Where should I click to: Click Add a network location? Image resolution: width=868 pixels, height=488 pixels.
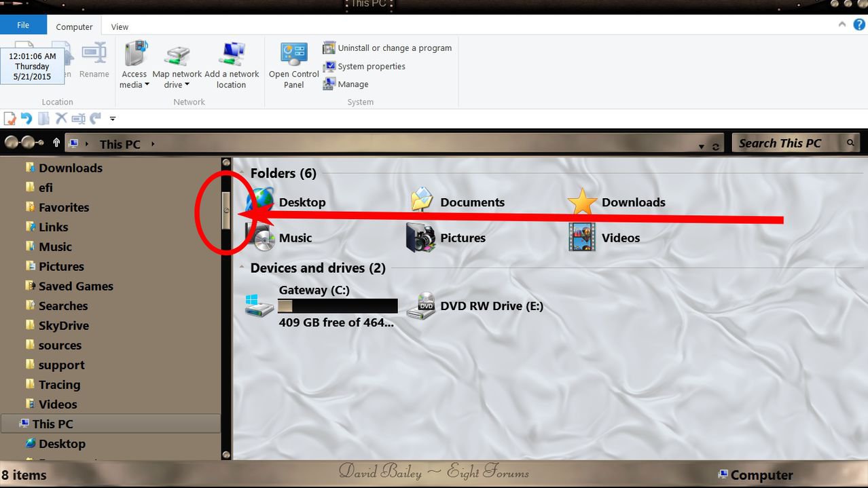tap(232, 64)
